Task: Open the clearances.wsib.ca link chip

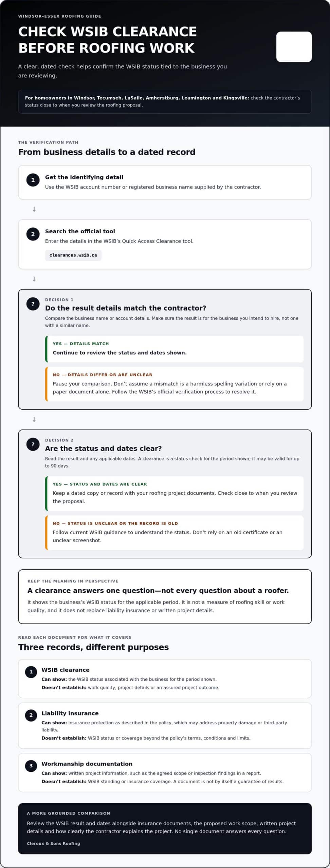Action: pos(73,255)
